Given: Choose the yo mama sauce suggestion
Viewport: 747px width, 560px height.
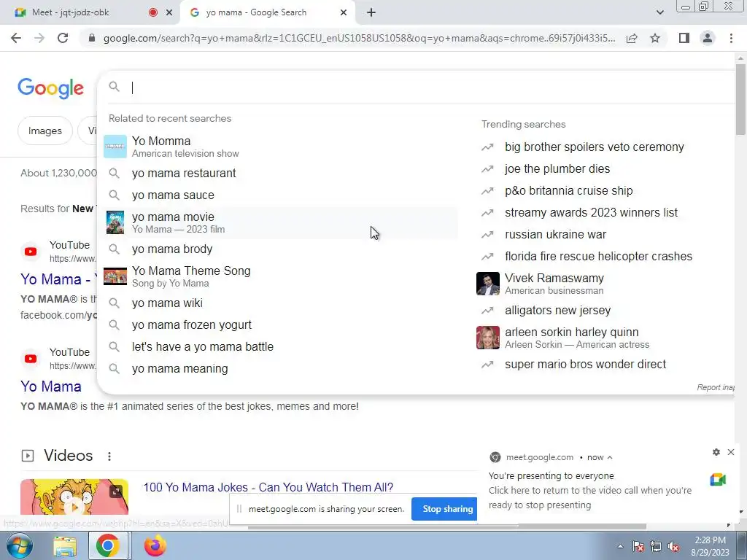Looking at the screenshot, I should (x=279, y=195).
